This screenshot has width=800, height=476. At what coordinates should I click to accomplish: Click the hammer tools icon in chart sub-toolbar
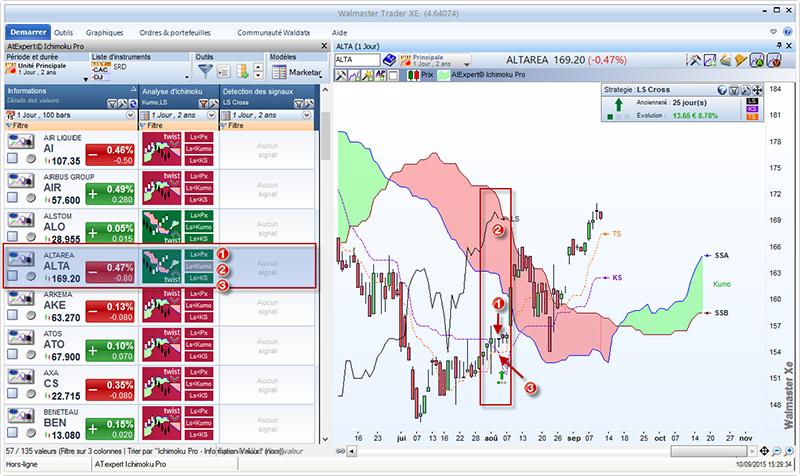click(x=340, y=76)
